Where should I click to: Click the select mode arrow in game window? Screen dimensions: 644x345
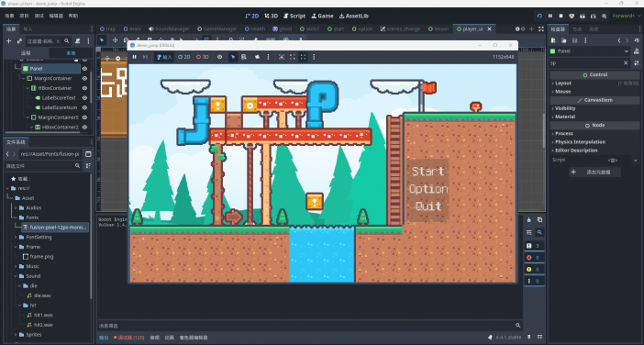click(x=233, y=57)
